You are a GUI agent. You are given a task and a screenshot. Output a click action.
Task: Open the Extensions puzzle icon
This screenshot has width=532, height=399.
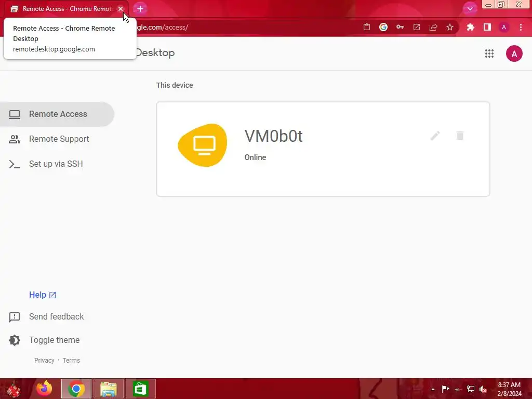coord(470,27)
